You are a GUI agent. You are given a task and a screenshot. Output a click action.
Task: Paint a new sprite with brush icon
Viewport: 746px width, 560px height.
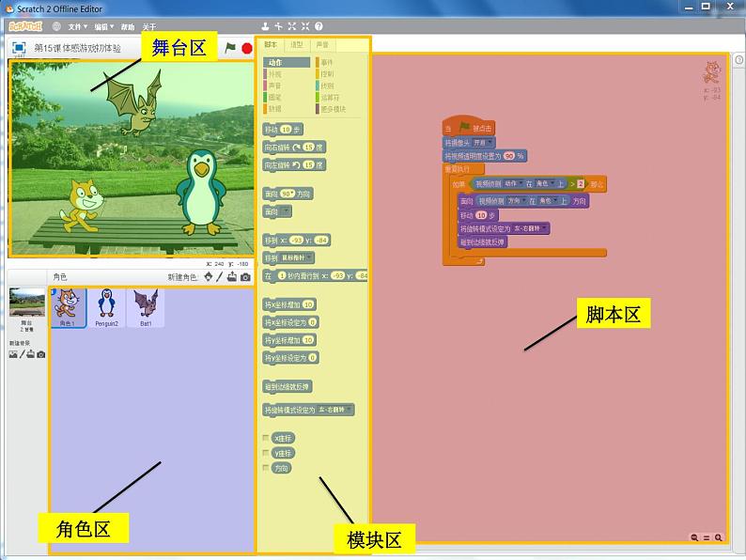pyautogui.click(x=220, y=277)
